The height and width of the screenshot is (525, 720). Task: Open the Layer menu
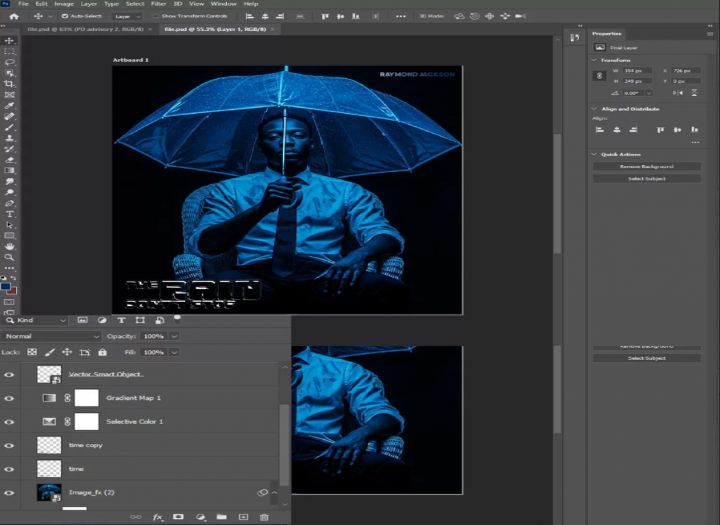89,4
